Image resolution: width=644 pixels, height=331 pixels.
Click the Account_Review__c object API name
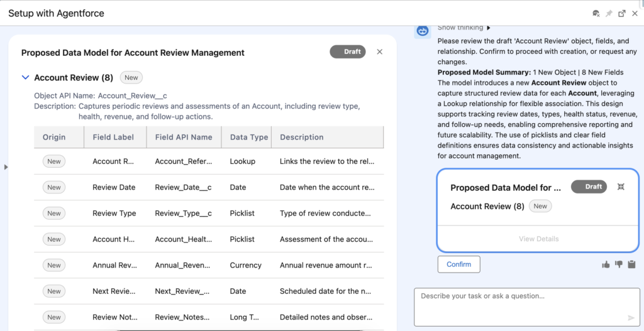pyautogui.click(x=132, y=96)
